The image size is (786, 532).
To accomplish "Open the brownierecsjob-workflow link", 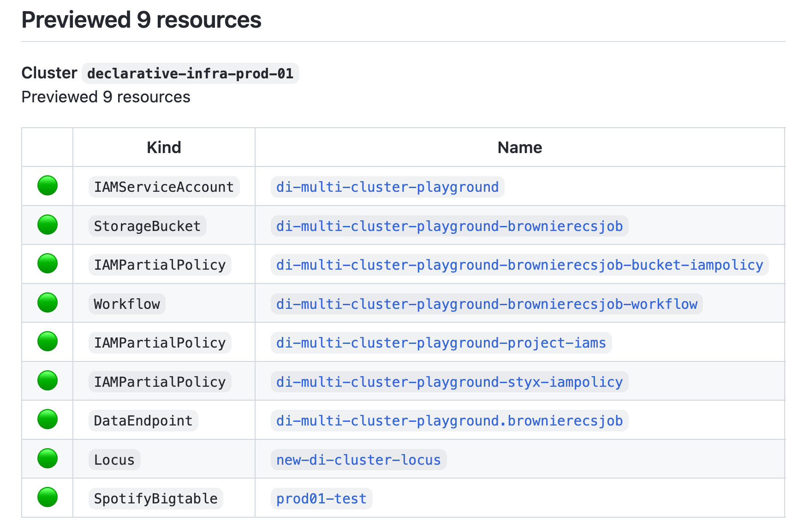I will click(487, 304).
